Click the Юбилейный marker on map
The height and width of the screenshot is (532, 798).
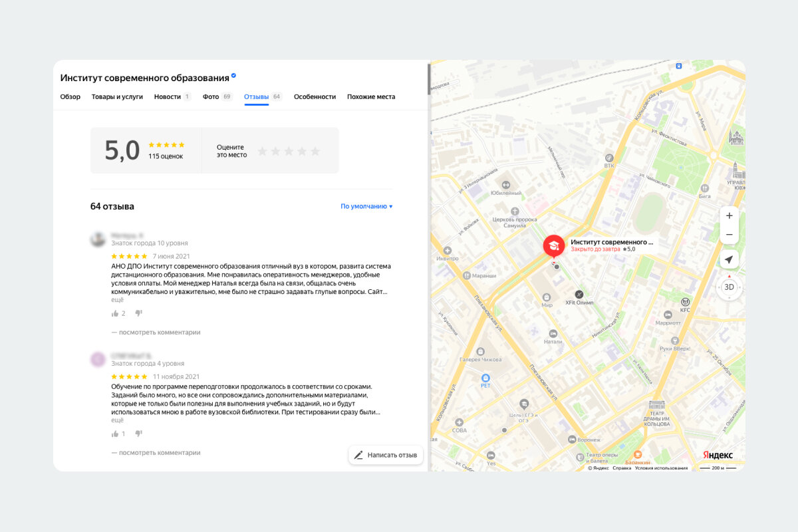click(505, 184)
